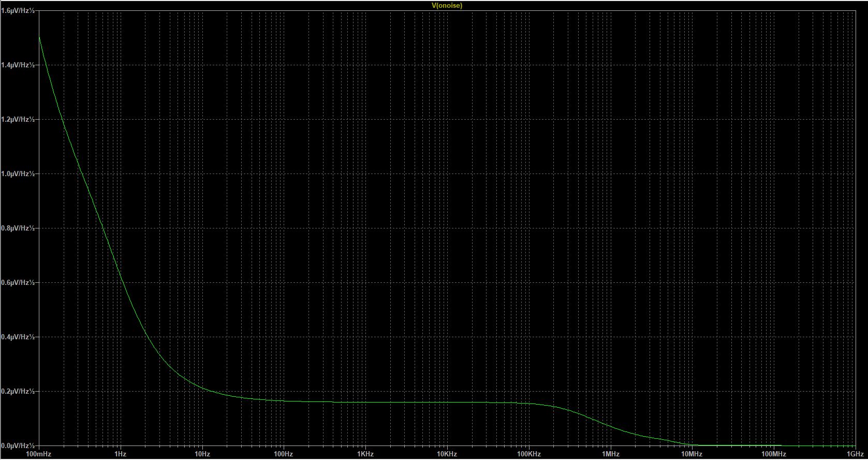Click the 100mHz frequency axis label
868x460 pixels.
39,454
